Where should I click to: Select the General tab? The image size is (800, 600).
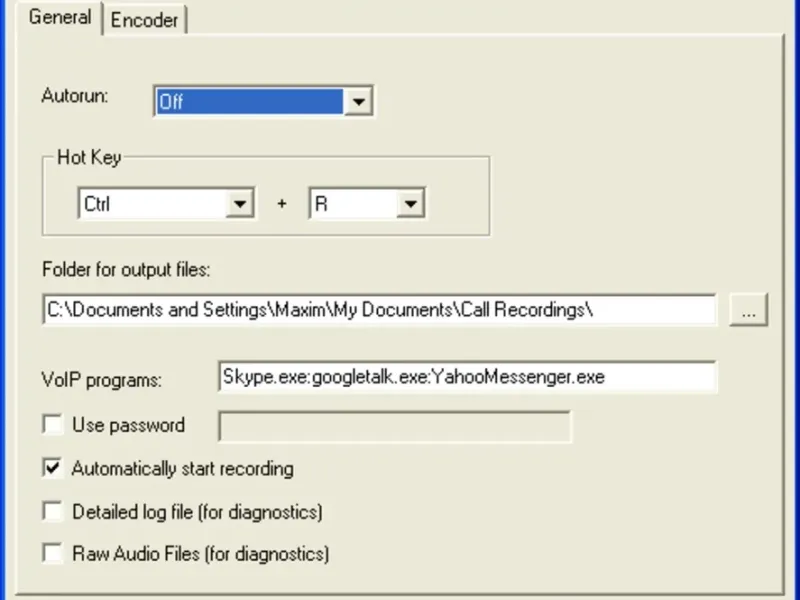pos(60,18)
